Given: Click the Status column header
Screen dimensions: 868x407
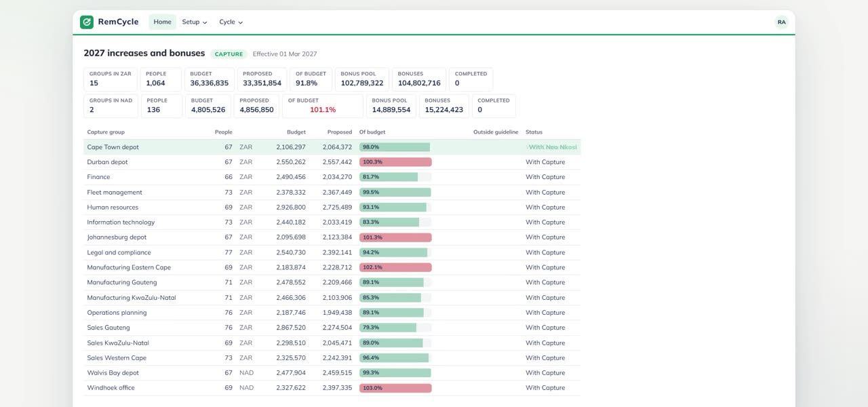Looking at the screenshot, I should click(534, 132).
